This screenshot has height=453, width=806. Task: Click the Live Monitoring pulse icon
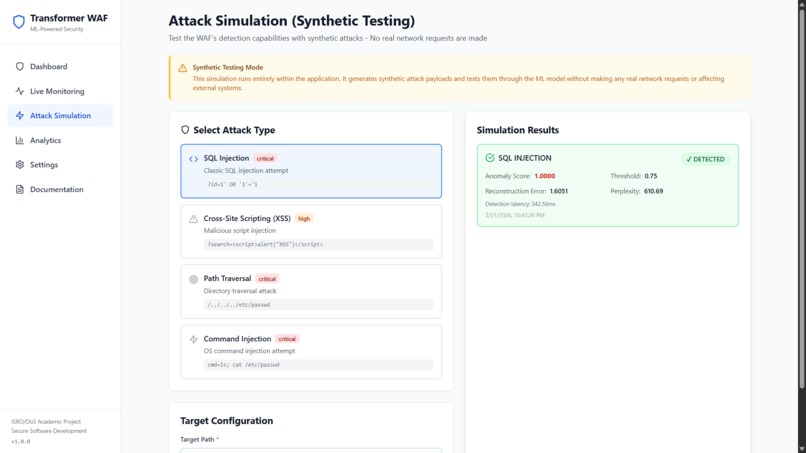tap(20, 91)
